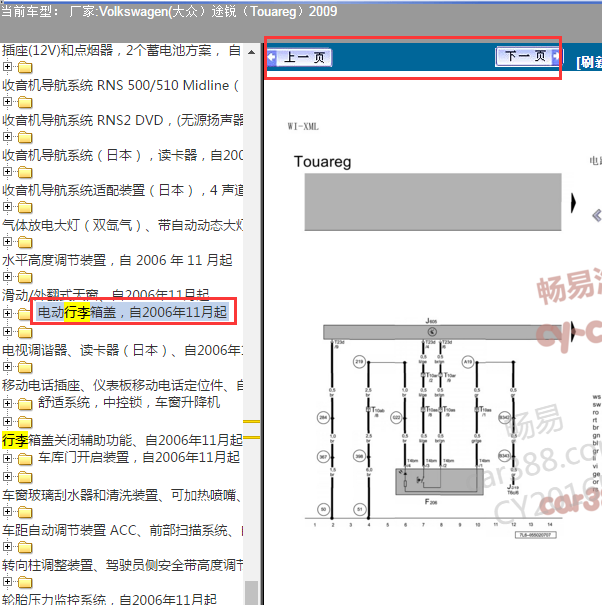This screenshot has width=602, height=605.
Task: Select 车窗玻璃刮水器和清洗装置 tree item
Action: (122, 495)
